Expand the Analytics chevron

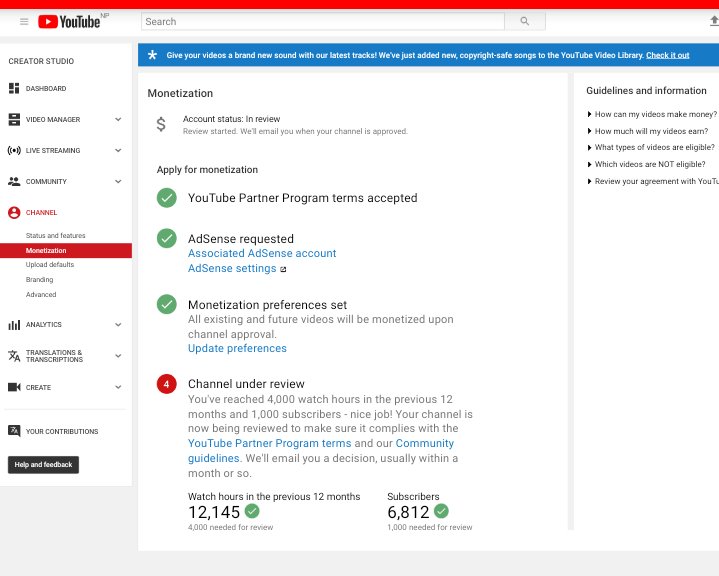[118, 325]
